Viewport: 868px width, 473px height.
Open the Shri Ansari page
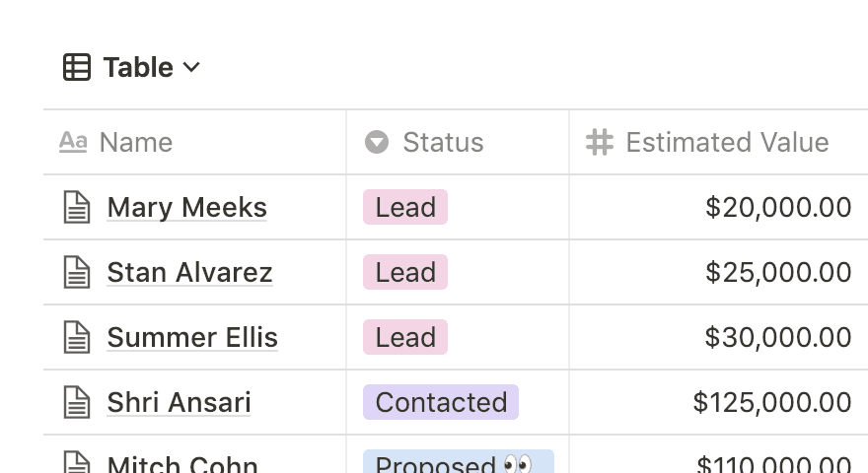179,402
